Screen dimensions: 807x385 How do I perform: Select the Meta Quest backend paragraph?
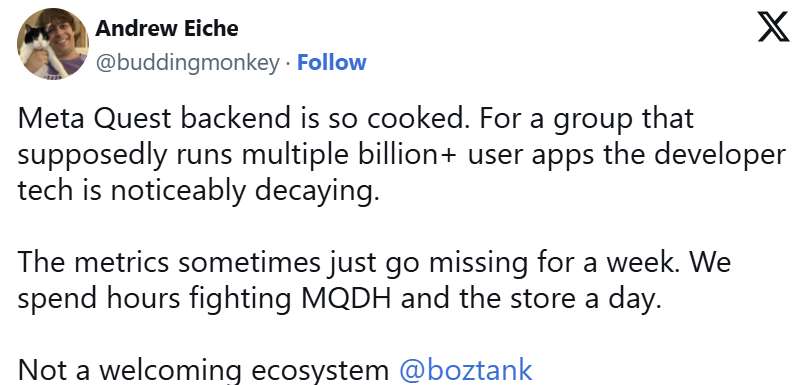(402, 154)
